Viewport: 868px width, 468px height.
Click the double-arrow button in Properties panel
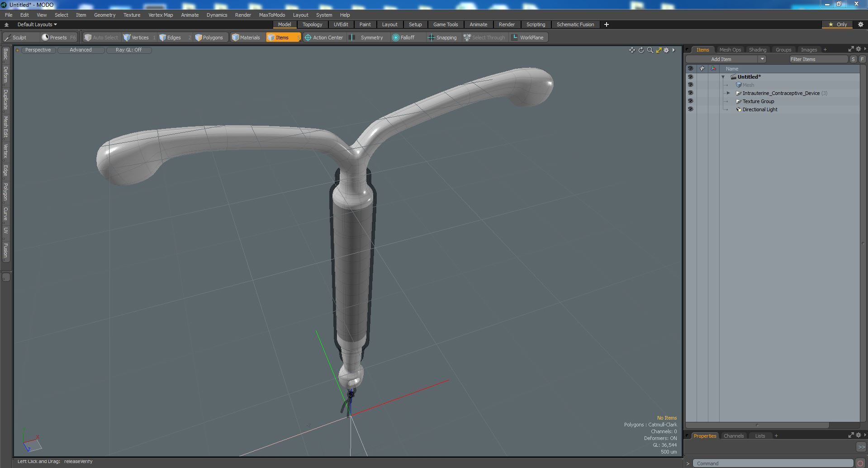[861, 447]
